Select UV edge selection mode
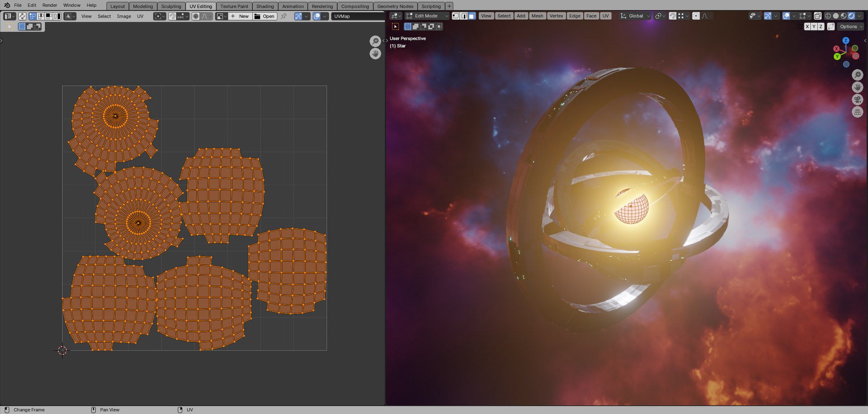 coord(41,16)
